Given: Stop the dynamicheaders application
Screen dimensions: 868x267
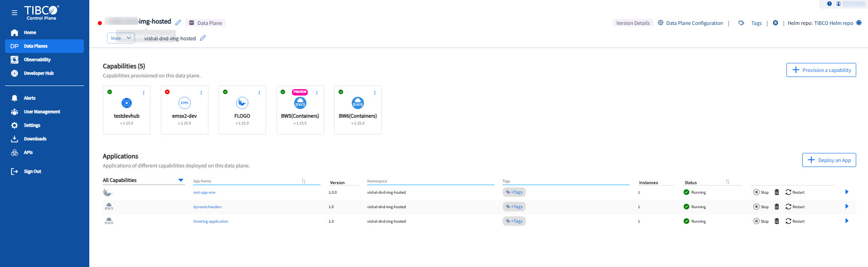Looking at the screenshot, I should point(761,207).
